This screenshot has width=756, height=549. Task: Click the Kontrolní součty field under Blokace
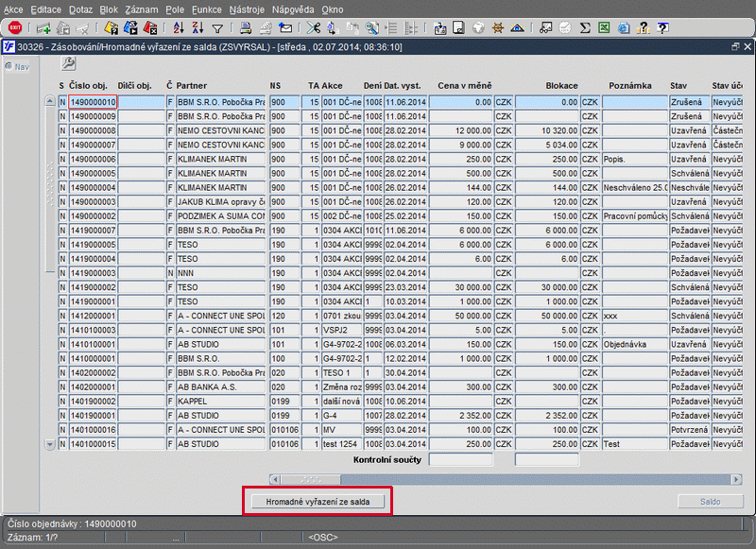pyautogui.click(x=547, y=459)
